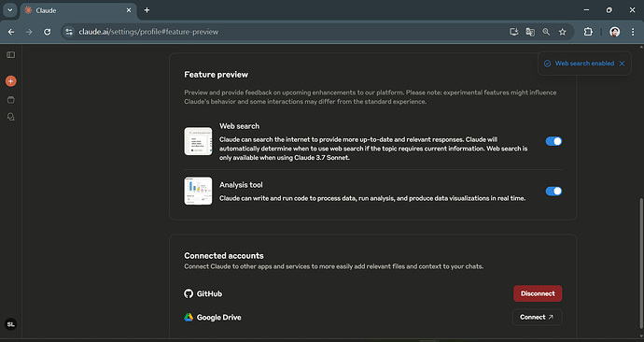Start a new chat with orange plus

(10, 81)
